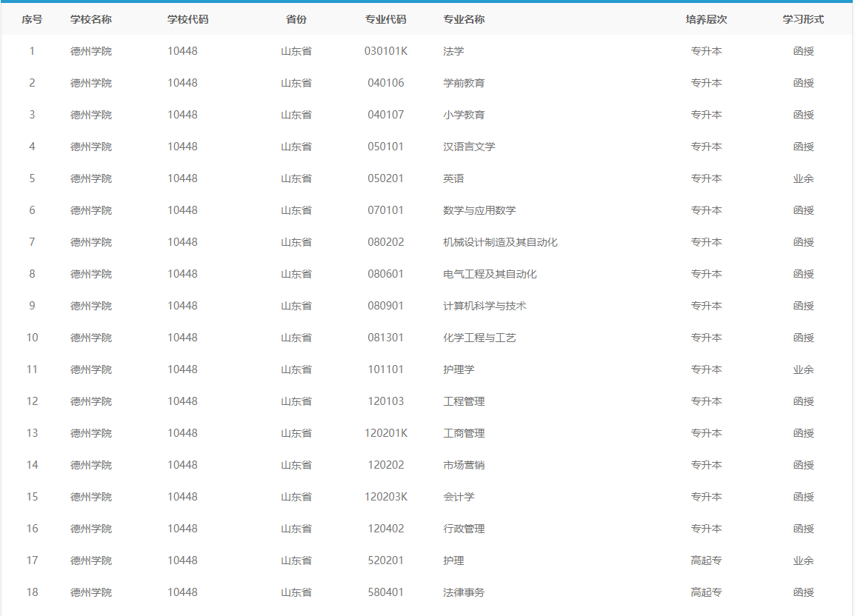Screen dimensions: 855x616
Task: Select the 学前教育 major name cell
Action: coord(464,83)
